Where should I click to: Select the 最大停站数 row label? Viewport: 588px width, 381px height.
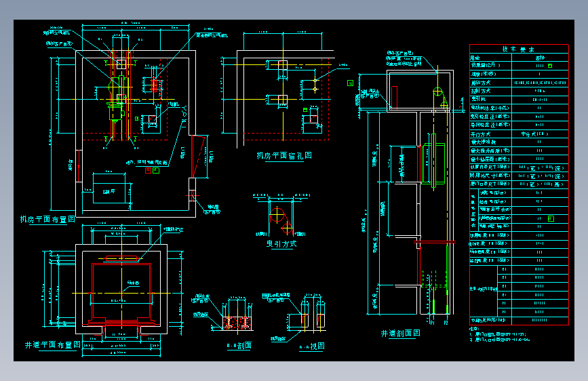pos(484,142)
